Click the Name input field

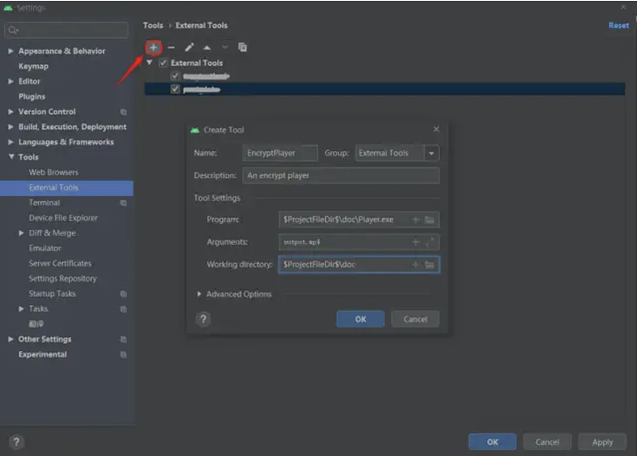[280, 153]
